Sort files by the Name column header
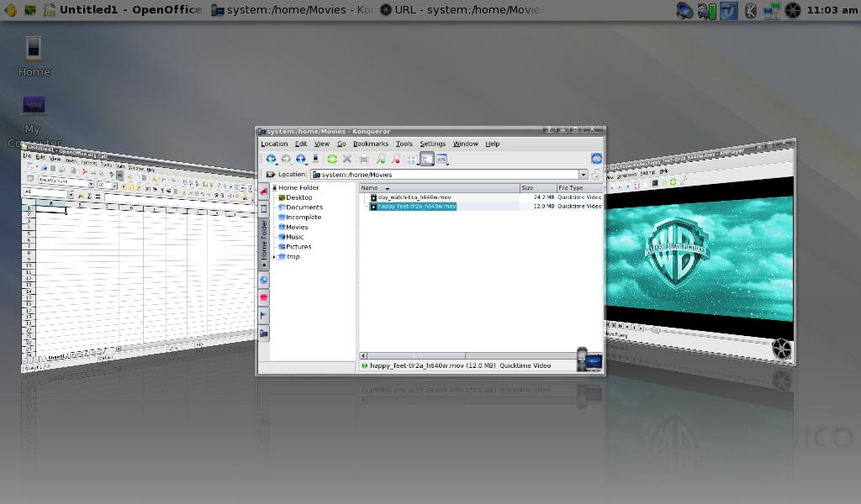 439,188
